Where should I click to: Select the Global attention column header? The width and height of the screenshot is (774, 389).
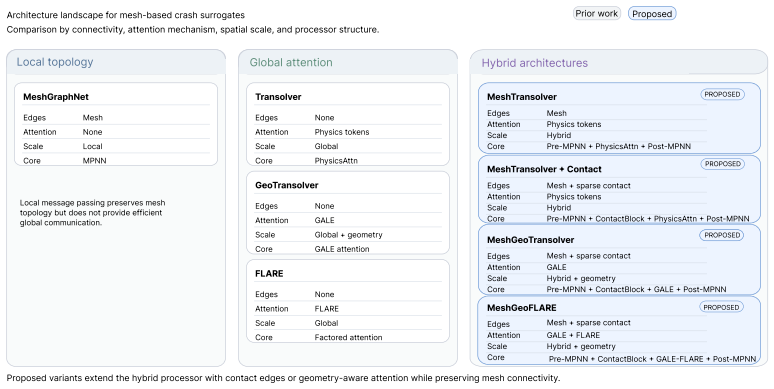[291, 63]
